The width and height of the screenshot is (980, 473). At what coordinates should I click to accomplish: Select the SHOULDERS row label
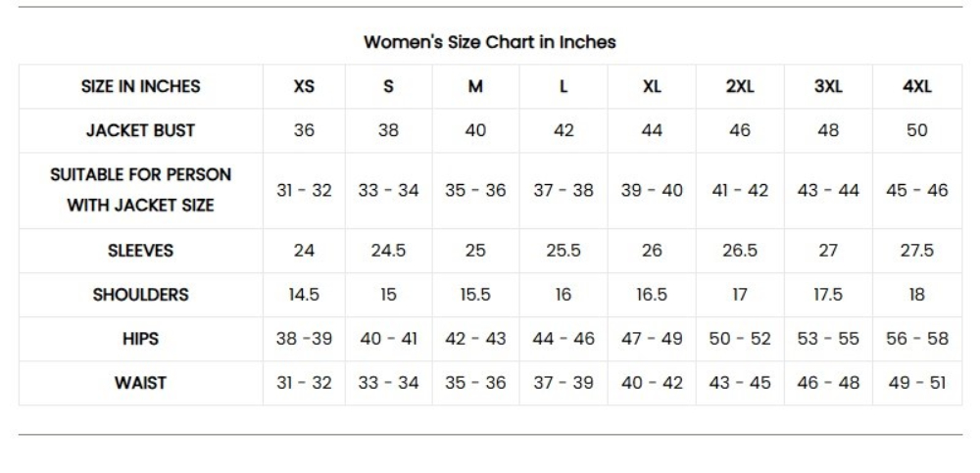tap(140, 295)
